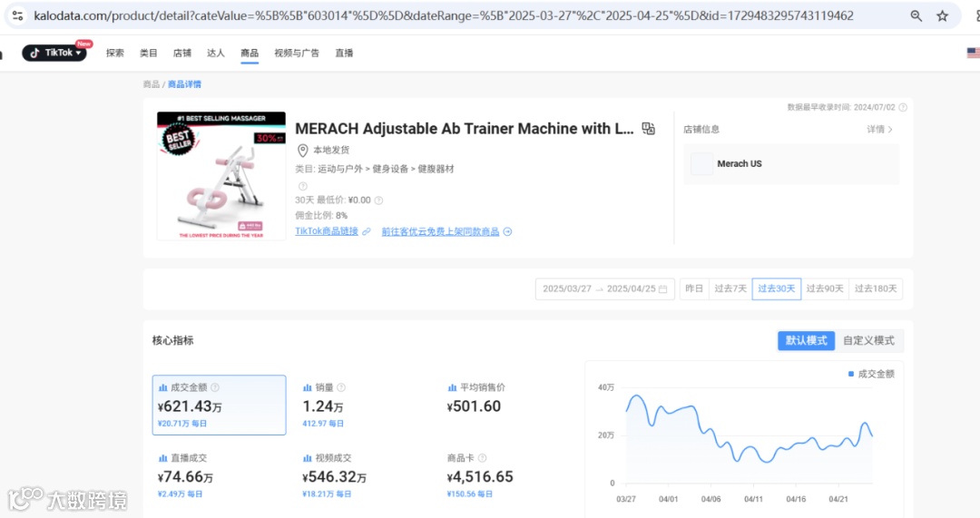980x518 pixels.
Task: Open the 类目 menu
Action: point(149,54)
